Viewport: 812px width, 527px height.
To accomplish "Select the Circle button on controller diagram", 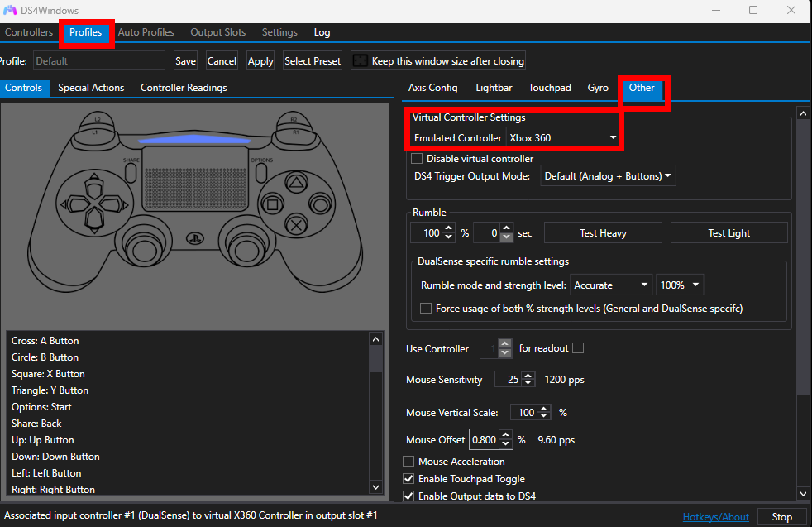I will 320,204.
